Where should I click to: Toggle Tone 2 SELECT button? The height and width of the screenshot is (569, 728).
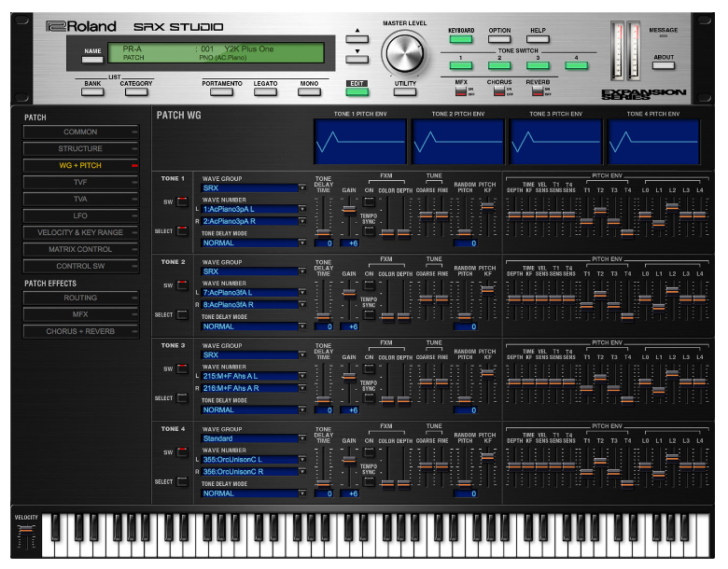(182, 314)
